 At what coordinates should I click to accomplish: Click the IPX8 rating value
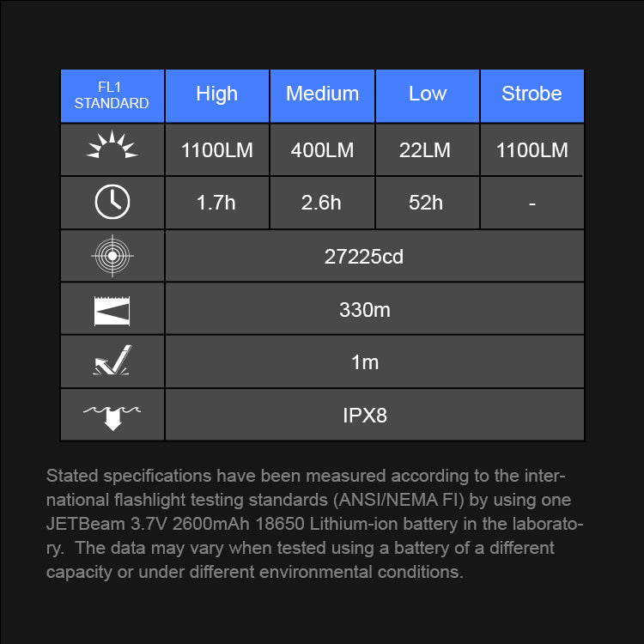click(365, 416)
